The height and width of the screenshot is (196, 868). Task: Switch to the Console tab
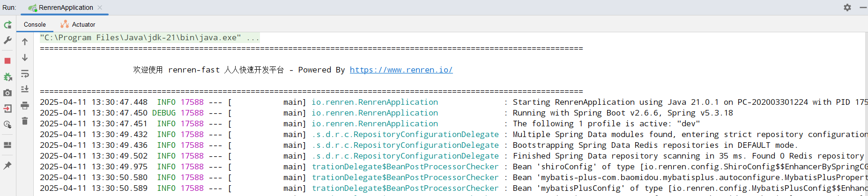35,24
